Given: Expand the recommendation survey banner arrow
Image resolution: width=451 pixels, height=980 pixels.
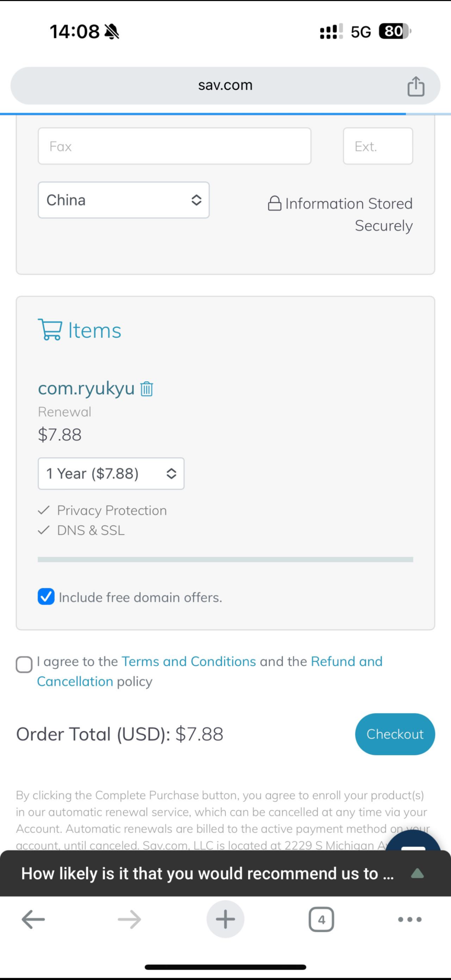Looking at the screenshot, I should point(417,874).
